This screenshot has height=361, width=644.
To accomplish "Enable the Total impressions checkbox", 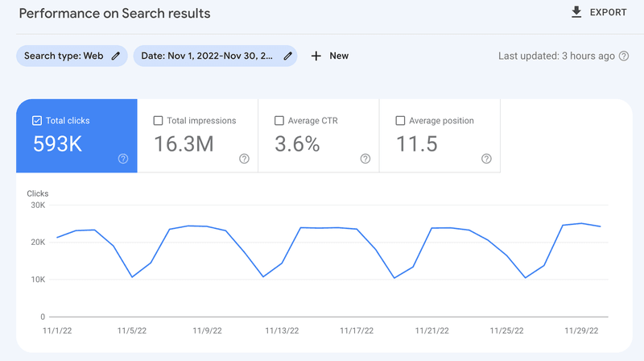I will [158, 121].
